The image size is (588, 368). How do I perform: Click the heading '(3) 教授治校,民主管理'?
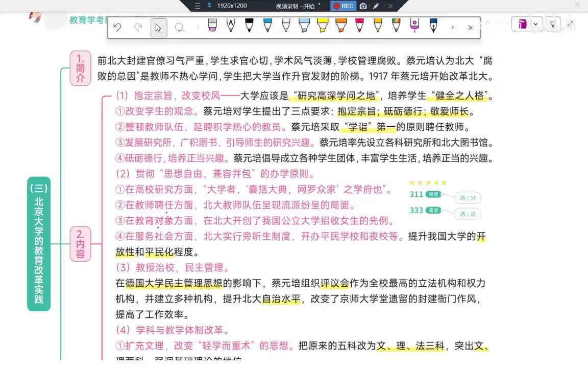172,268
